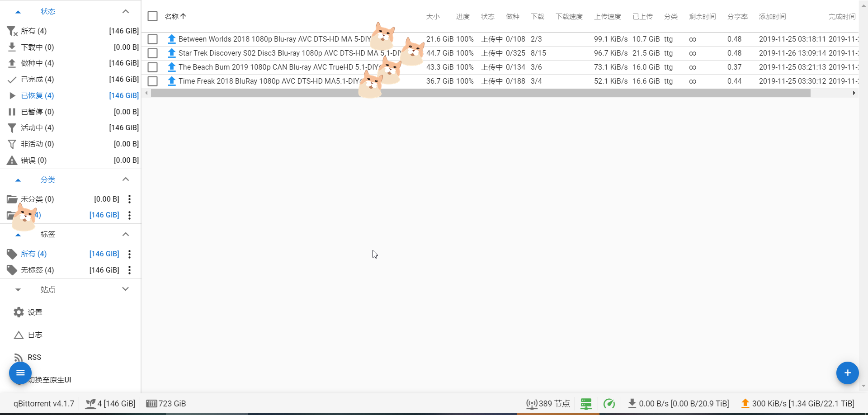868x415 pixels.
Task: Click the 所有 (4) tag icon
Action: [x=12, y=254]
